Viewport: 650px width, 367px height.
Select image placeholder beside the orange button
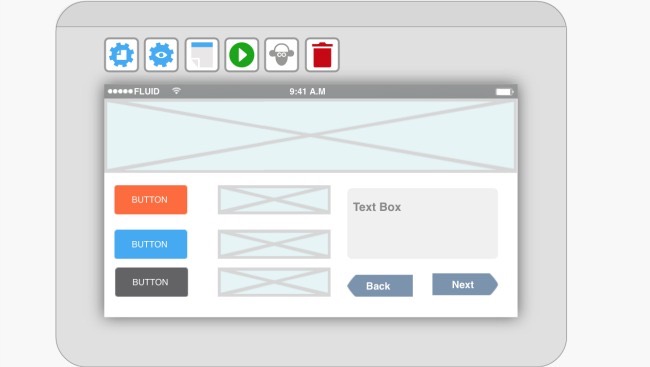pyautogui.click(x=274, y=200)
